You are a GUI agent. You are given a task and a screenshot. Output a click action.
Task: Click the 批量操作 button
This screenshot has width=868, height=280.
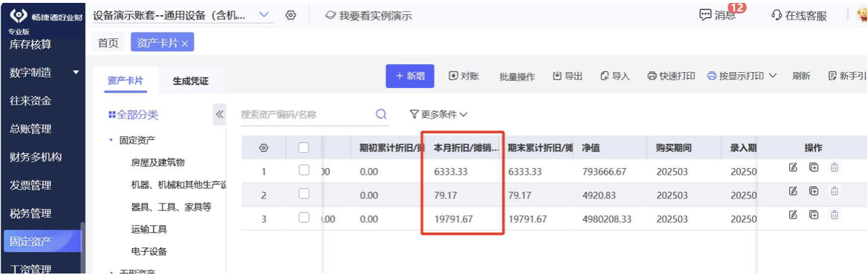(517, 76)
